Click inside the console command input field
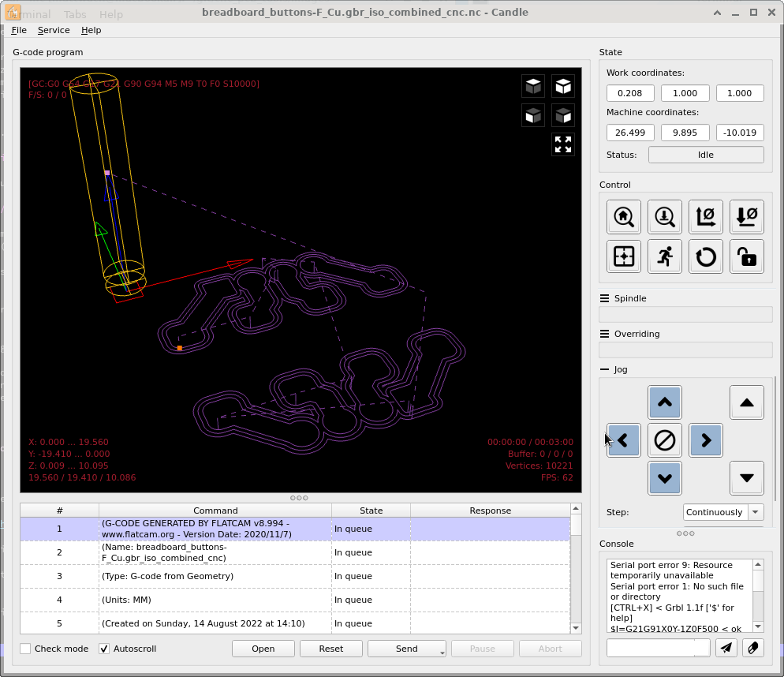This screenshot has height=677, width=784. 658,647
